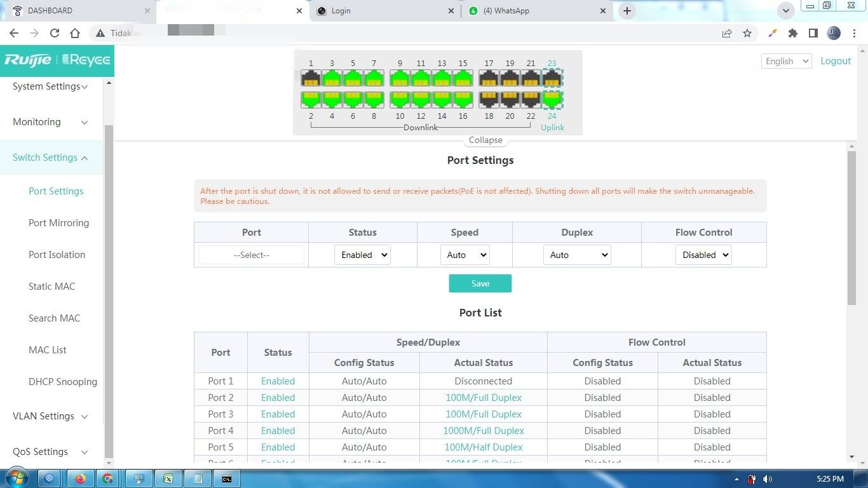
Task: Click the Port --Select-- input field
Action: pos(252,255)
